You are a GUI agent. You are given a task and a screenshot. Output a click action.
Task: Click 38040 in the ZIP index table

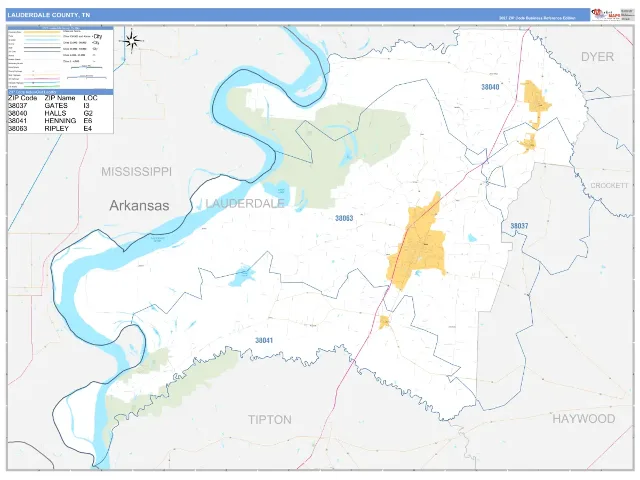(18, 113)
